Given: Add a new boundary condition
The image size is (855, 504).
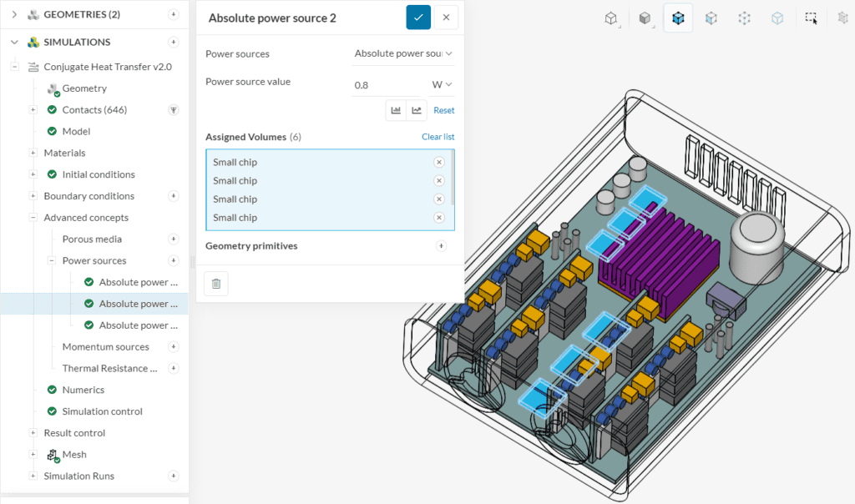Looking at the screenshot, I should [x=174, y=196].
